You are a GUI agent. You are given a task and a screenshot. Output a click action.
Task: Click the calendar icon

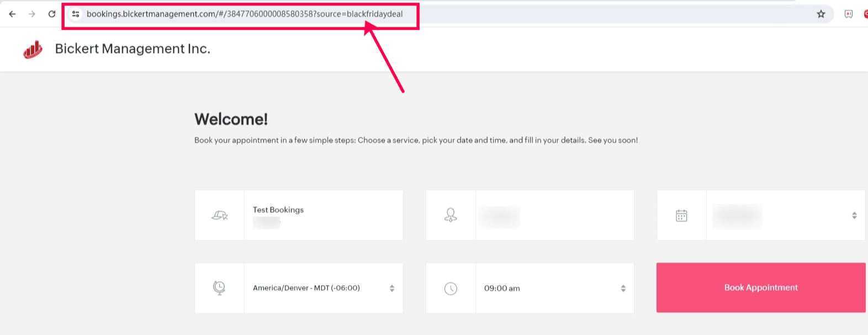tap(681, 216)
